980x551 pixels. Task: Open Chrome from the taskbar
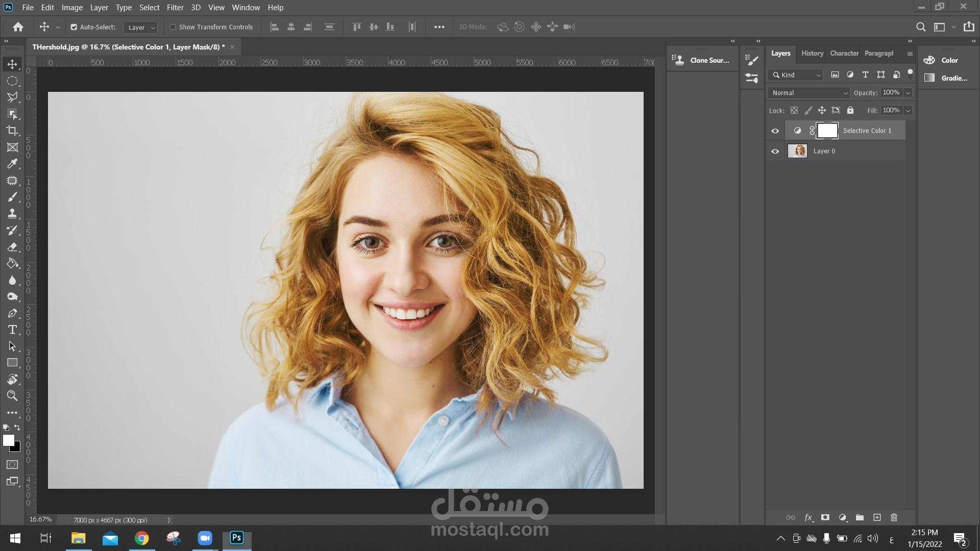pos(142,538)
